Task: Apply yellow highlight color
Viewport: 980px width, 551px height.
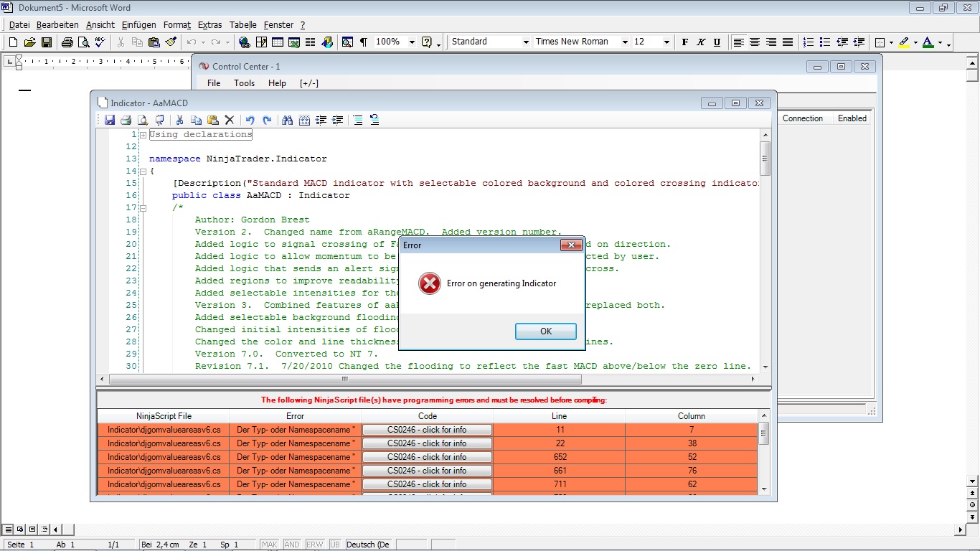Action: click(x=904, y=42)
